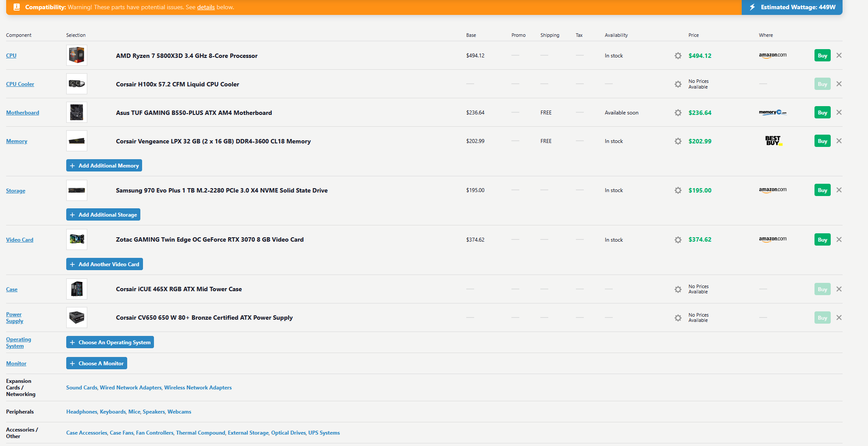Remove the Asus TUF GAMING motherboard

click(839, 112)
